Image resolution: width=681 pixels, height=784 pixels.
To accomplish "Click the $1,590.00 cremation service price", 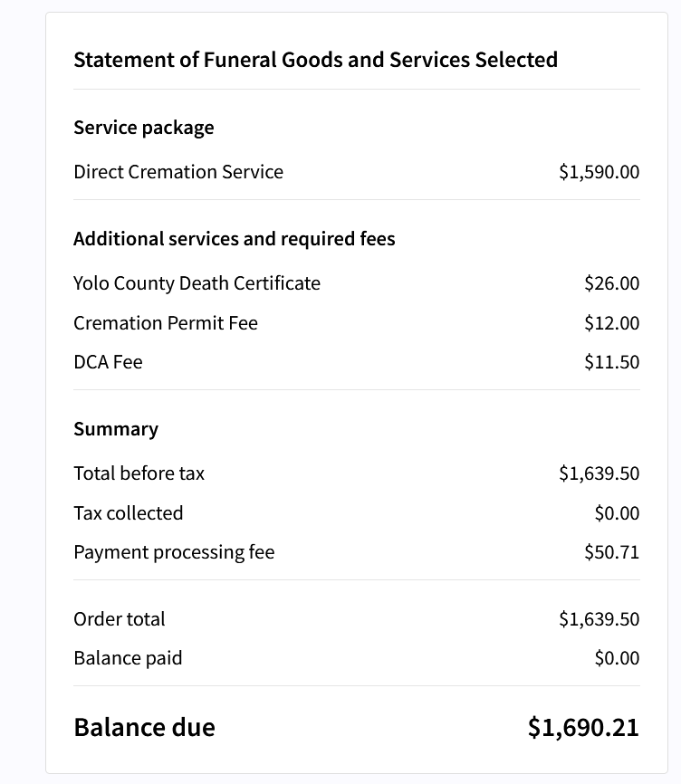I will pos(599,172).
